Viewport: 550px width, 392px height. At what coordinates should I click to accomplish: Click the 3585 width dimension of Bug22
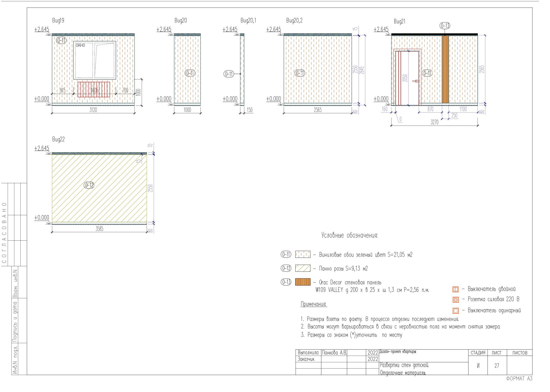[99, 229]
